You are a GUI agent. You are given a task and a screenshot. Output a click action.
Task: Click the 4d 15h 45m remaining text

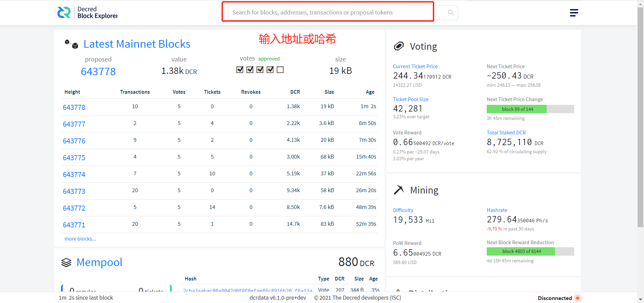[x=510, y=261]
